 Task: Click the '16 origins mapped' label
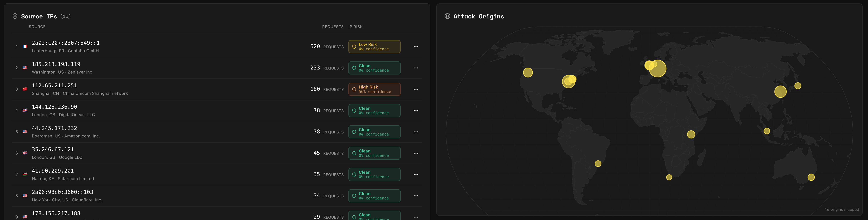842,210
